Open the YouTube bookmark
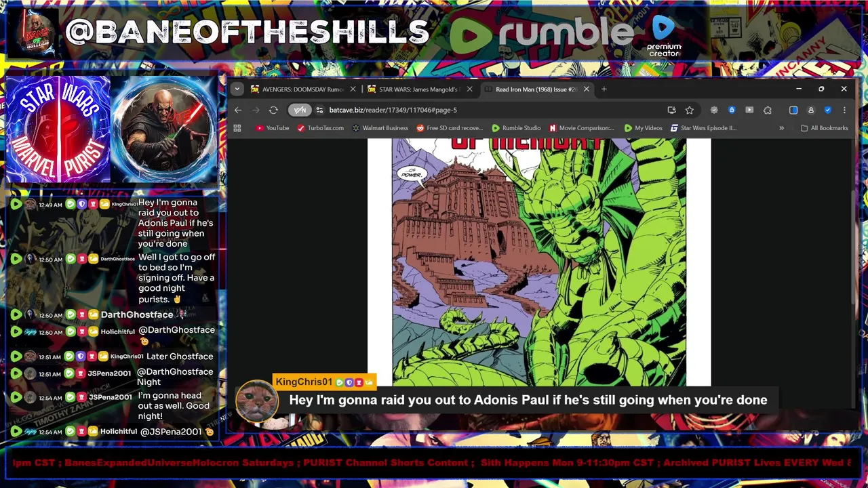868x488 pixels. 273,128
